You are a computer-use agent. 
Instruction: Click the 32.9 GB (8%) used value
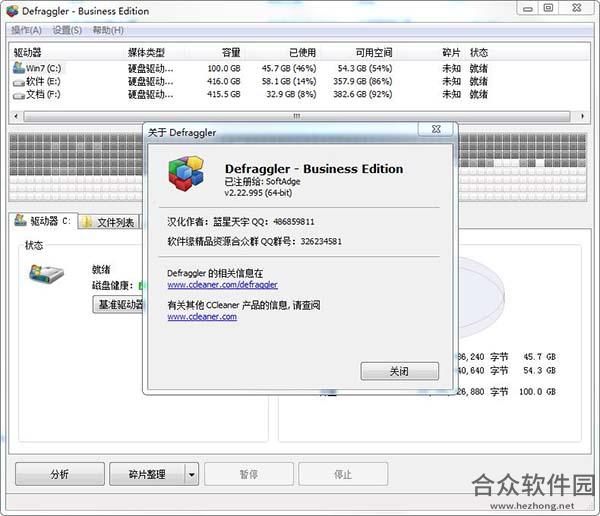click(291, 95)
